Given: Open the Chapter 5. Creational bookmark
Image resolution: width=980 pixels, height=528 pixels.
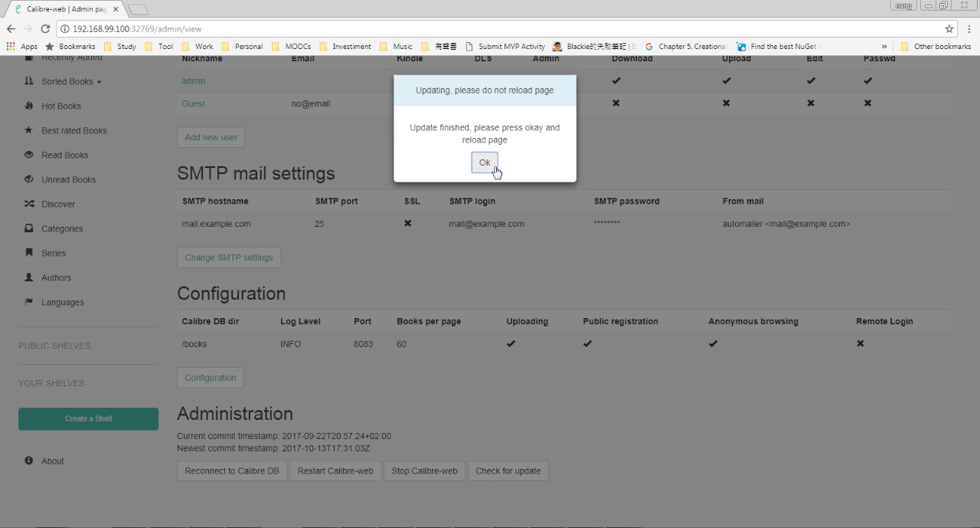Looking at the screenshot, I should [685, 46].
